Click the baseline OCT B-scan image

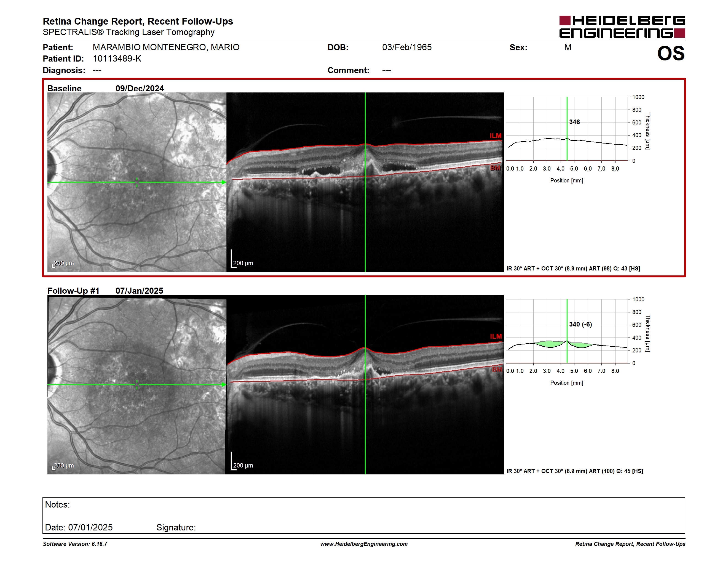pos(365,182)
